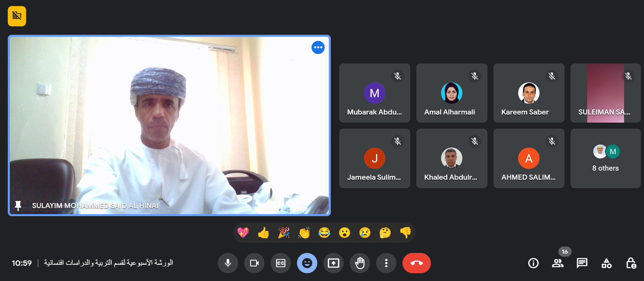Turn on closed captions
The width and height of the screenshot is (644, 281).
[x=281, y=263]
